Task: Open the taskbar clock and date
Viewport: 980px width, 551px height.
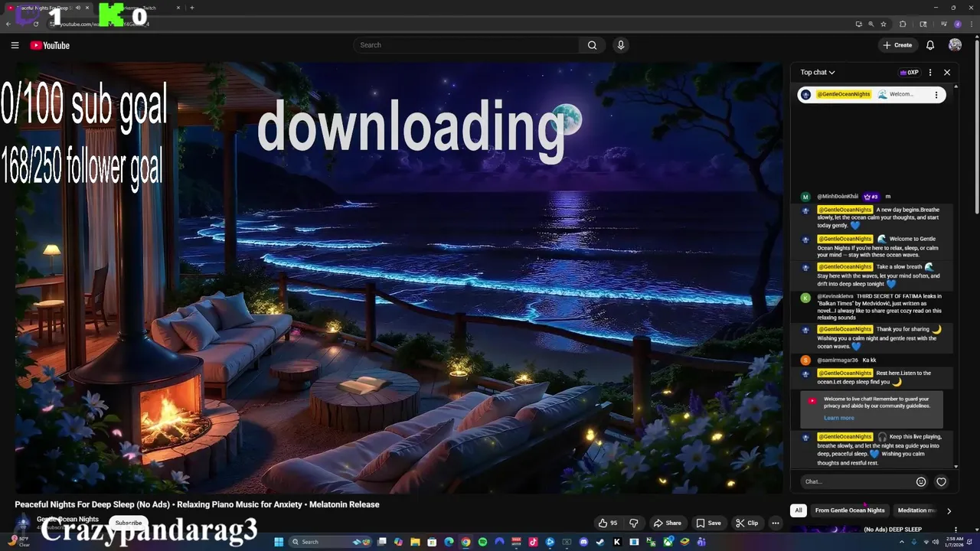Action: [954, 542]
